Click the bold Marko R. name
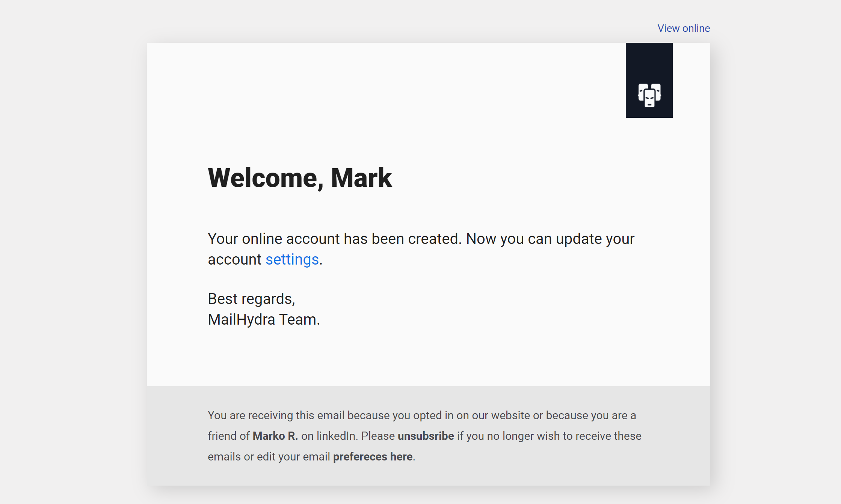841x504 pixels. tap(275, 436)
